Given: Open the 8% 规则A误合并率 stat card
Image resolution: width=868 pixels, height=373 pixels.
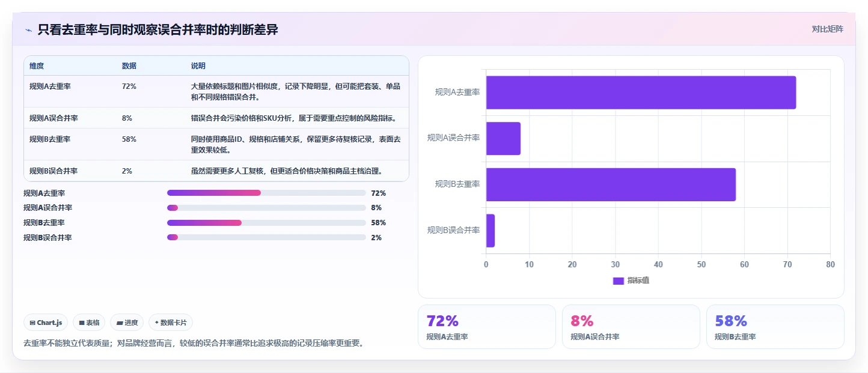Looking at the screenshot, I should tap(631, 327).
